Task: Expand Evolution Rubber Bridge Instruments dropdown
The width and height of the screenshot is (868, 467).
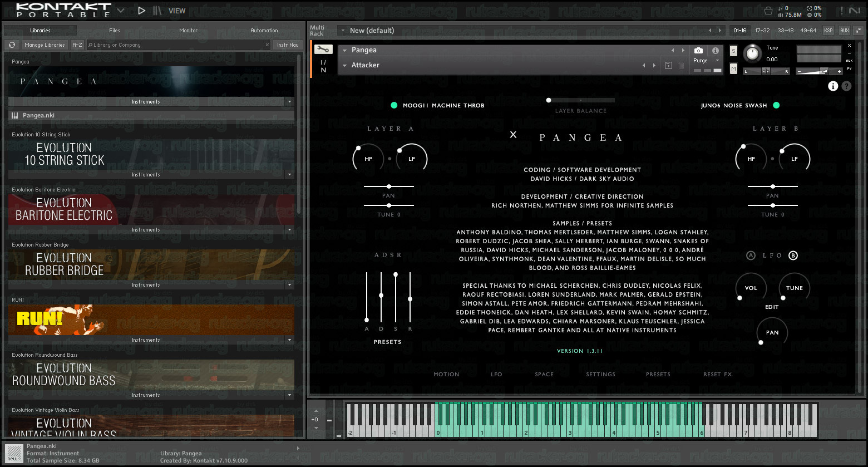Action: (x=289, y=285)
